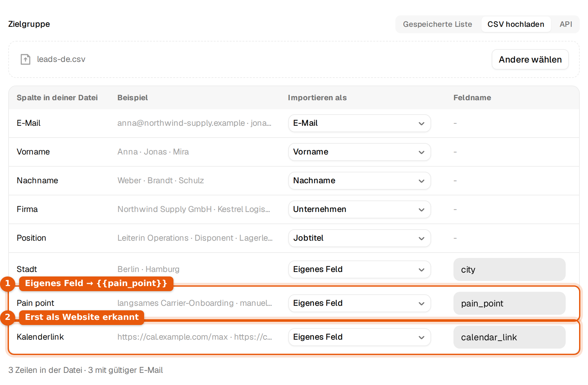Click the Kalenderlink column name
The width and height of the screenshot is (588, 385).
[x=40, y=337]
